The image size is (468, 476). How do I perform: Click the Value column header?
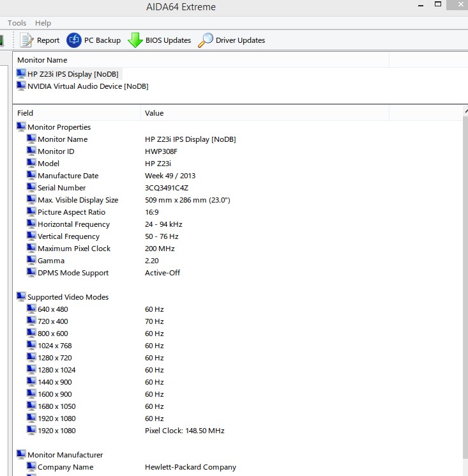154,113
